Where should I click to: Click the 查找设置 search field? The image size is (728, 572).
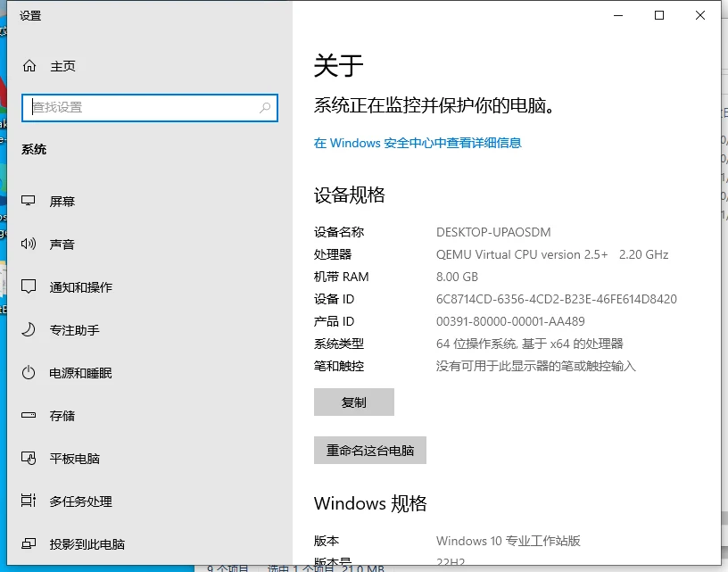pos(150,108)
